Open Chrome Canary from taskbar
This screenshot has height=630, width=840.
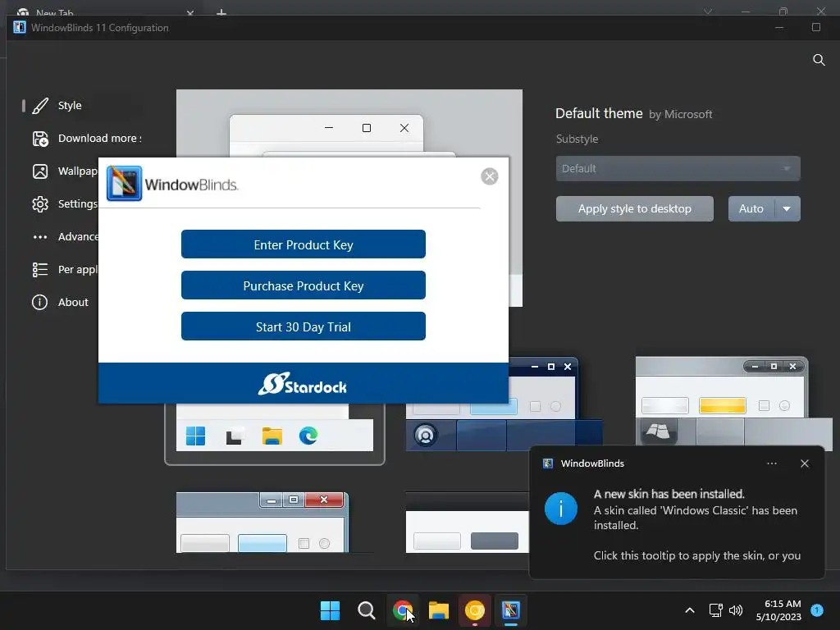click(x=475, y=610)
